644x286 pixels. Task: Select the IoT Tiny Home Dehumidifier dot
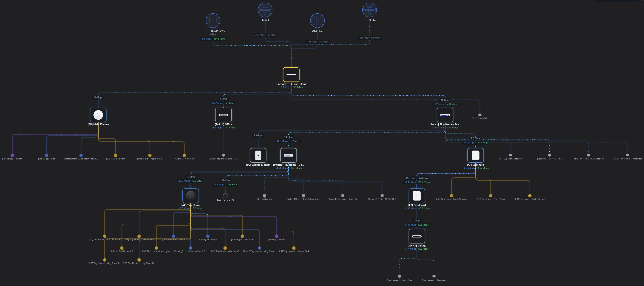[139, 236]
